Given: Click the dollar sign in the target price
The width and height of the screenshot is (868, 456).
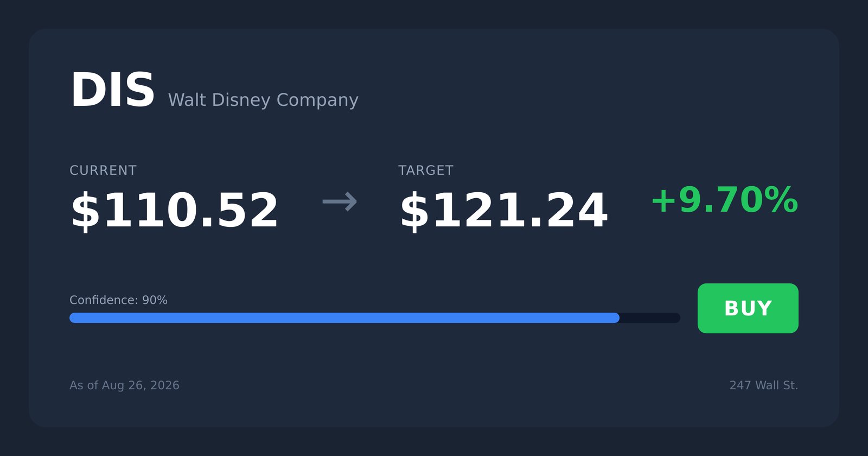Looking at the screenshot, I should pyautogui.click(x=414, y=212).
